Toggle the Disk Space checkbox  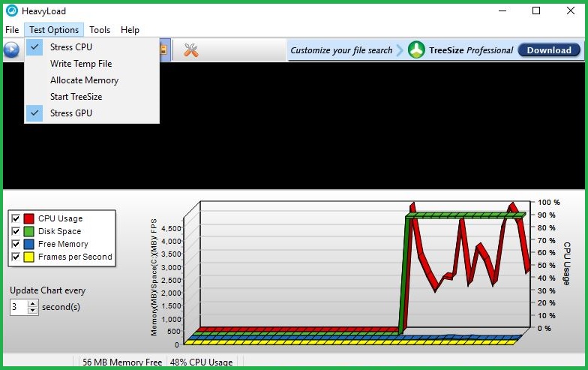coord(16,231)
